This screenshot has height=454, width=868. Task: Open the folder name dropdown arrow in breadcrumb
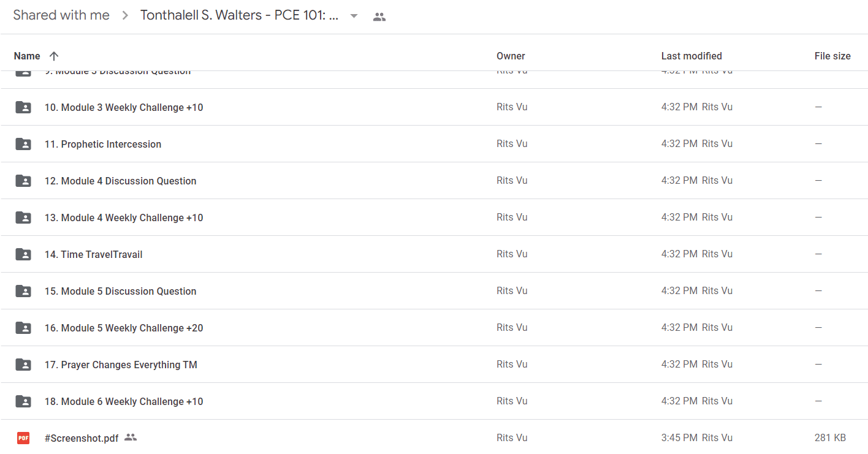pos(354,16)
